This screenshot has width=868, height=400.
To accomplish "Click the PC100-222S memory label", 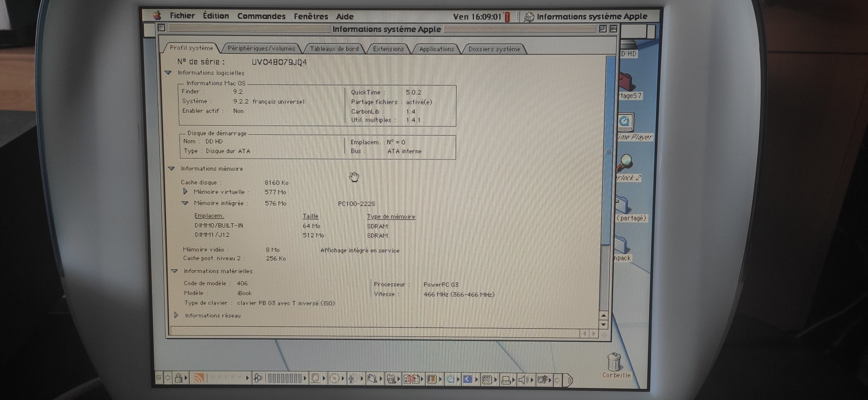I will click(x=356, y=203).
